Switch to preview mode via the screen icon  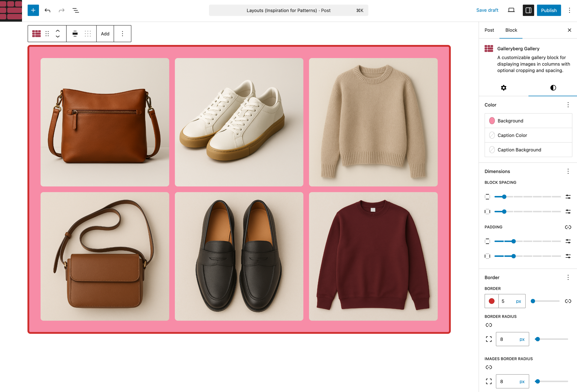coord(511,10)
